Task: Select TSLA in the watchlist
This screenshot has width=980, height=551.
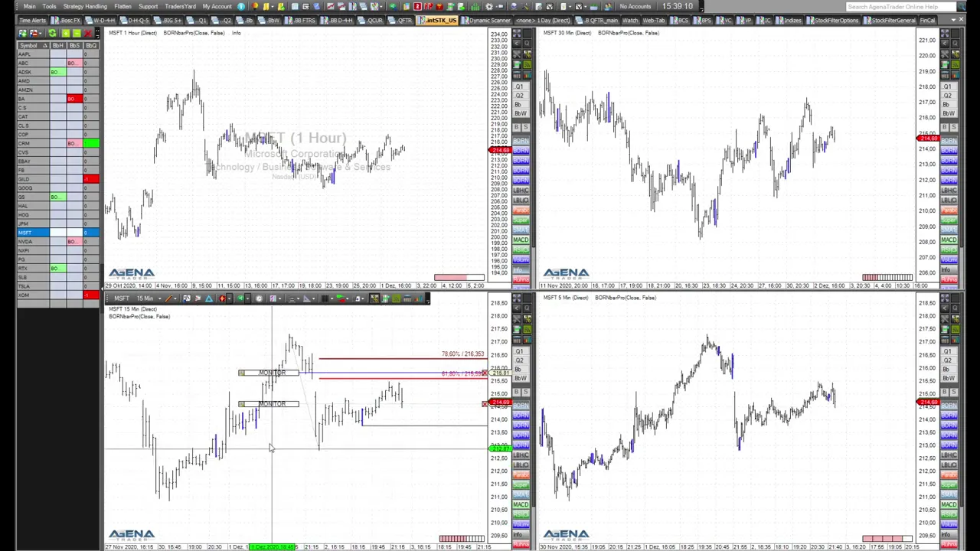Action: click(57, 286)
